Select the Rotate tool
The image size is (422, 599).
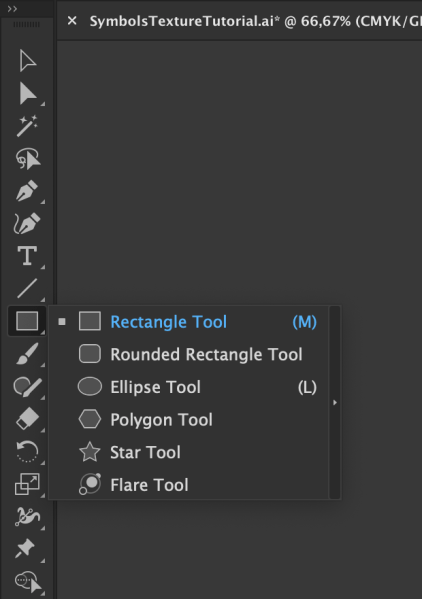(27, 451)
